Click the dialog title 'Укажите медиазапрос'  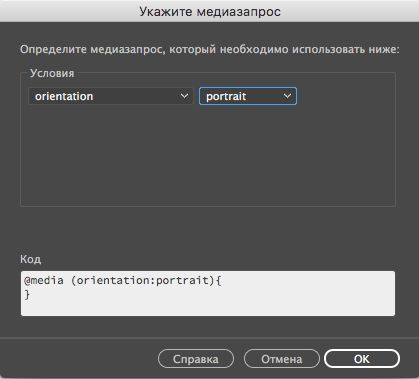[210, 11]
